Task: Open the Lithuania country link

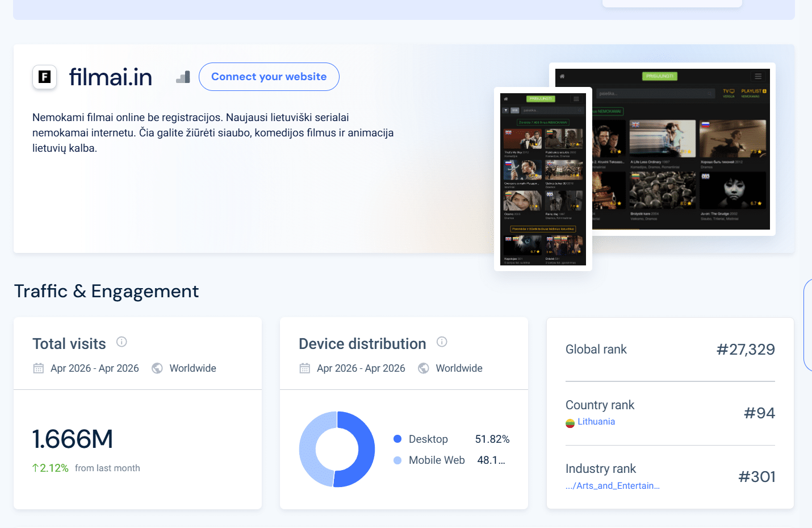Action: pyautogui.click(x=596, y=422)
